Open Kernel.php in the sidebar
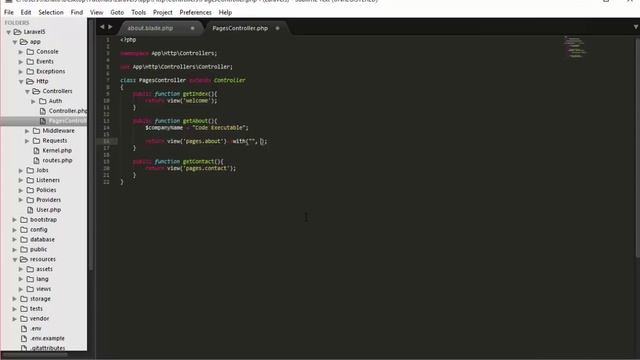Viewport: 640px width, 360px height. tap(57, 150)
